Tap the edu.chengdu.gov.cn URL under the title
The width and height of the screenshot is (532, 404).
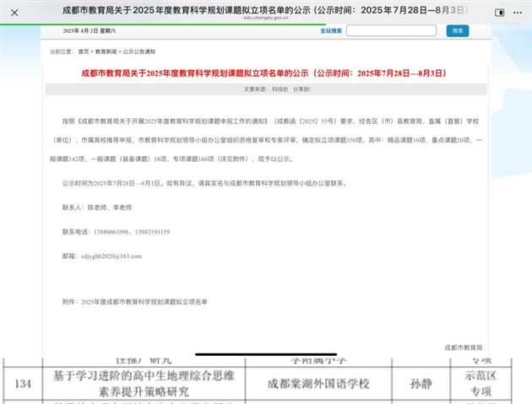tap(265, 17)
